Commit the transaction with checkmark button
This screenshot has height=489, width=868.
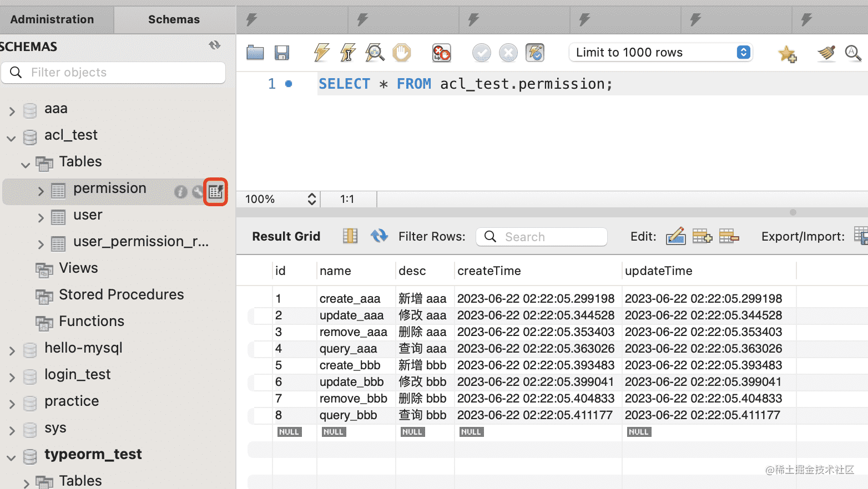click(x=481, y=53)
